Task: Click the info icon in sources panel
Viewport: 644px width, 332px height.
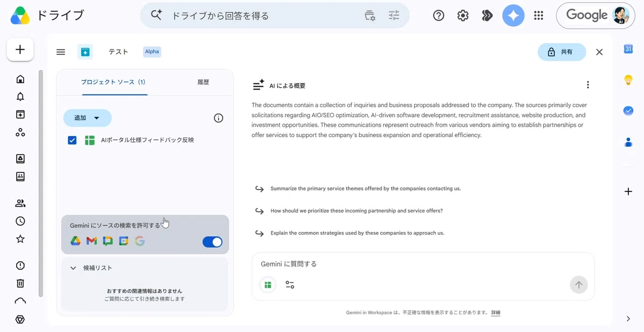Action: pos(218,118)
